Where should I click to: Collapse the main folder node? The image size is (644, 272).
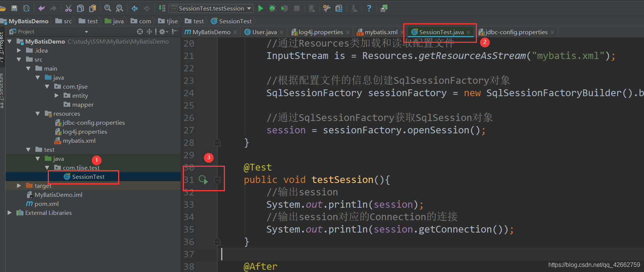coord(28,68)
